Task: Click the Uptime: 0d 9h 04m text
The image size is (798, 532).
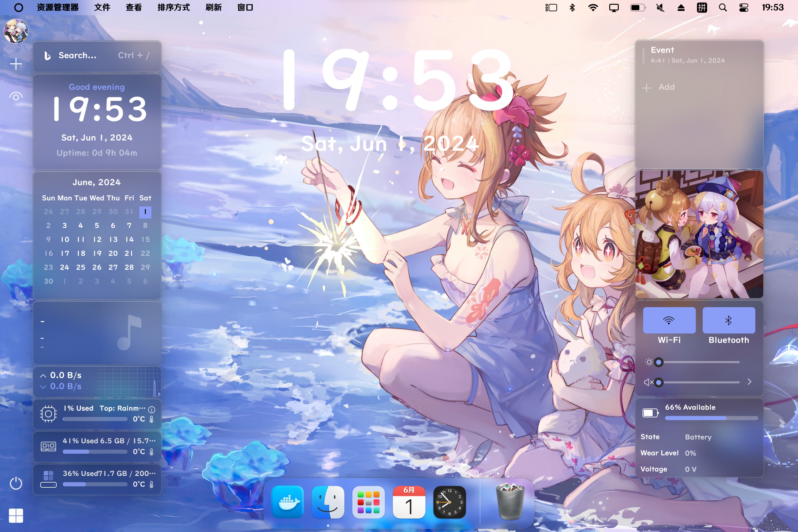Action: click(x=97, y=153)
